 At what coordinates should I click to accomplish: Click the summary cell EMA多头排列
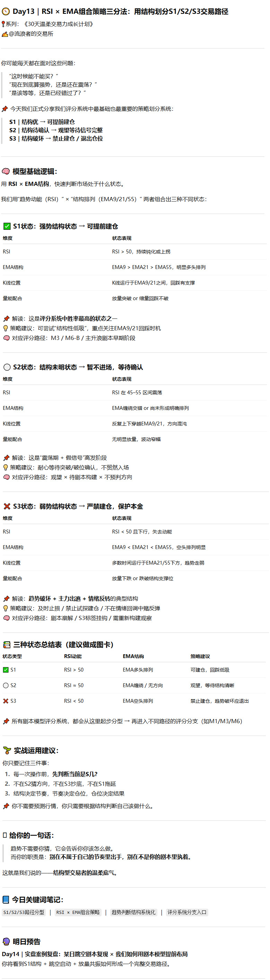tap(138, 669)
